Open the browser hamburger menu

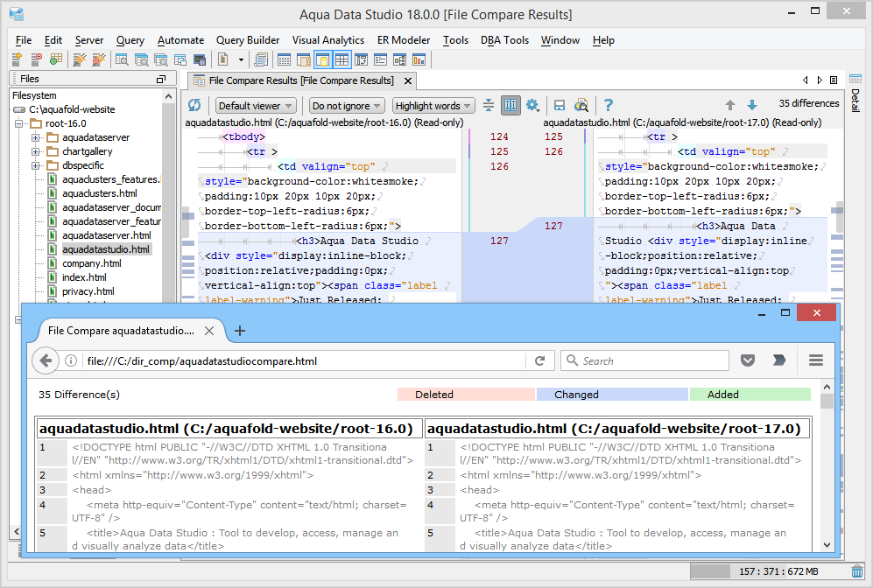pos(816,360)
